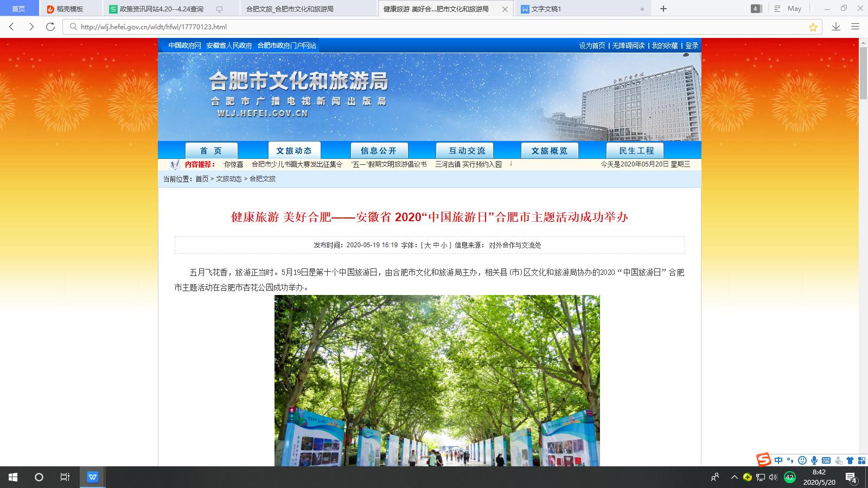Open 合肥市少儿书画大赛发出征集令 recommended link
This screenshot has width=868, height=488.
(297, 164)
